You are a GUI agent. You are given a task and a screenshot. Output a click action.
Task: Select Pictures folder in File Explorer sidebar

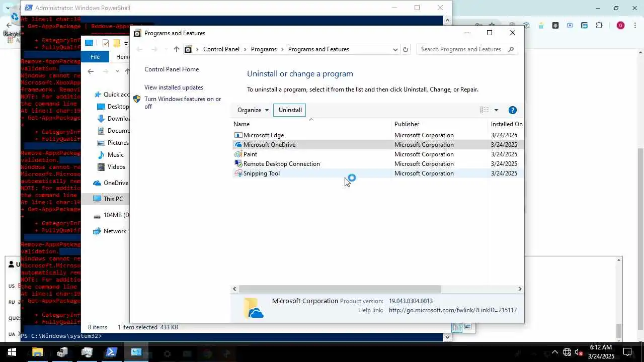(118, 143)
